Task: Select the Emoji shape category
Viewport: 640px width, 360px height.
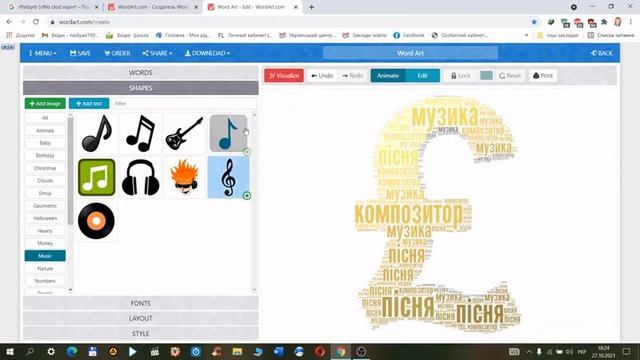Action: coord(45,193)
